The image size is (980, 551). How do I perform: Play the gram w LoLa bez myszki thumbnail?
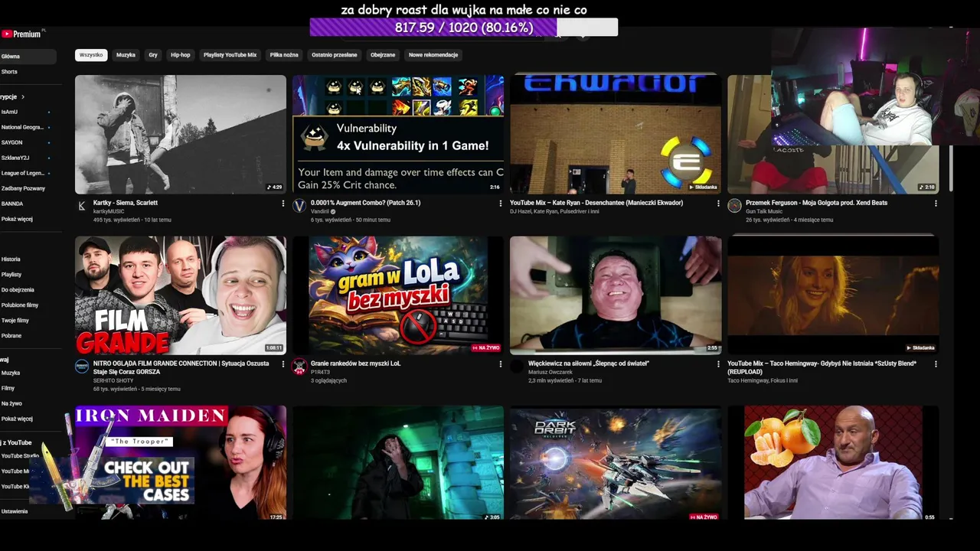[398, 295]
